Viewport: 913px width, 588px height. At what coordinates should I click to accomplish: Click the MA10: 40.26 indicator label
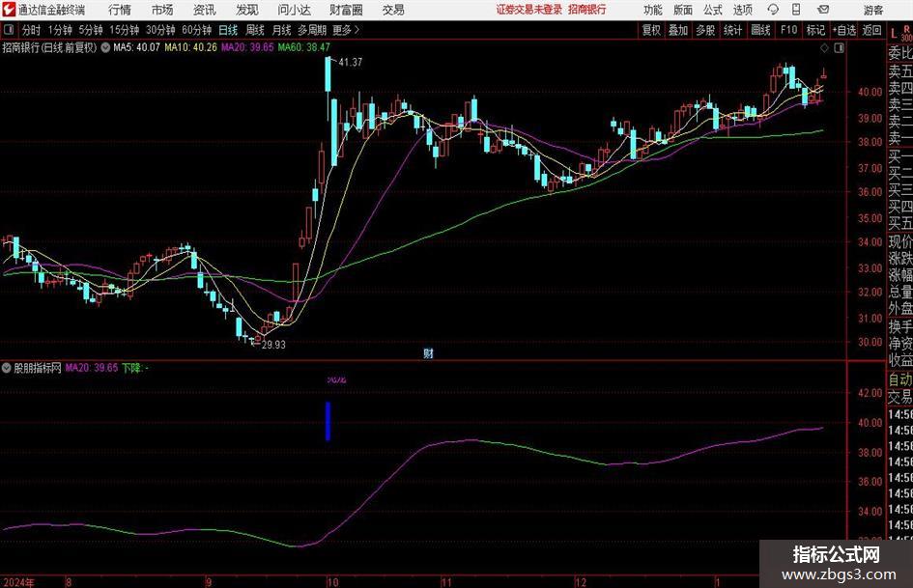click(x=190, y=47)
